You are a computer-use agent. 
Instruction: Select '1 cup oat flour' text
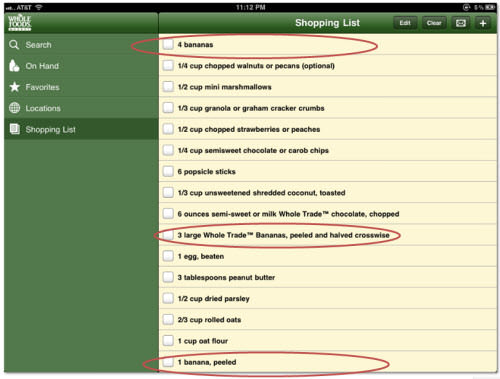pos(203,341)
